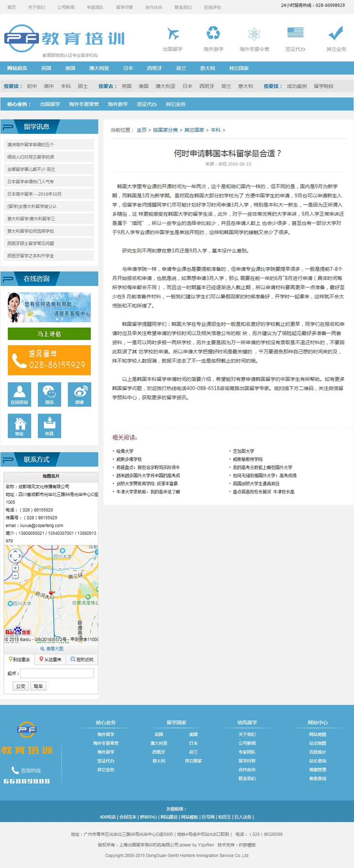
Task: Click the 微博 Weibo icon
Action: pyautogui.click(x=79, y=394)
